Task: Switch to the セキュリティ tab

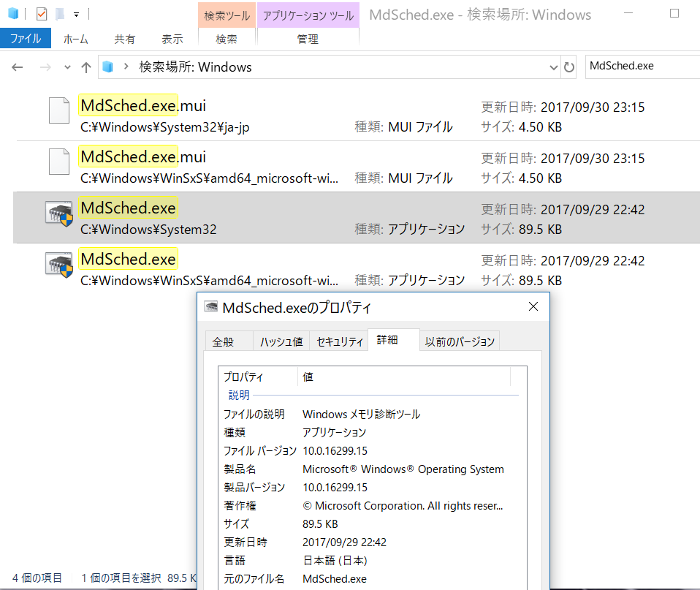Action: 339,341
